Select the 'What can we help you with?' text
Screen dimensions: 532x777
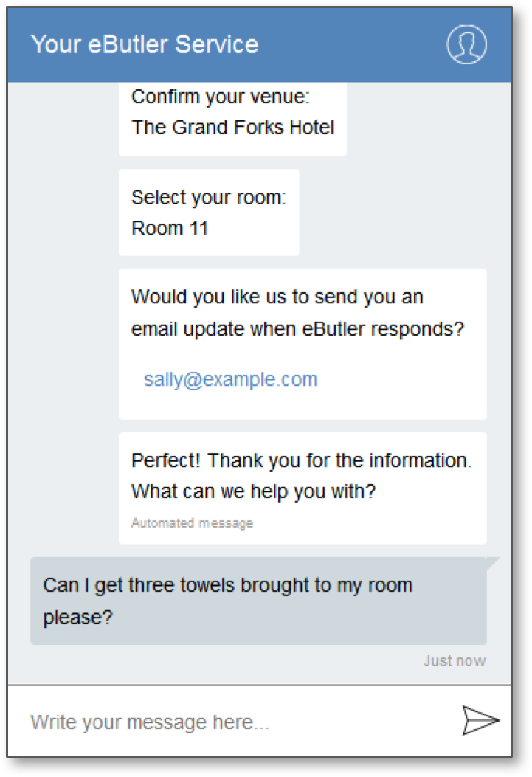(254, 491)
